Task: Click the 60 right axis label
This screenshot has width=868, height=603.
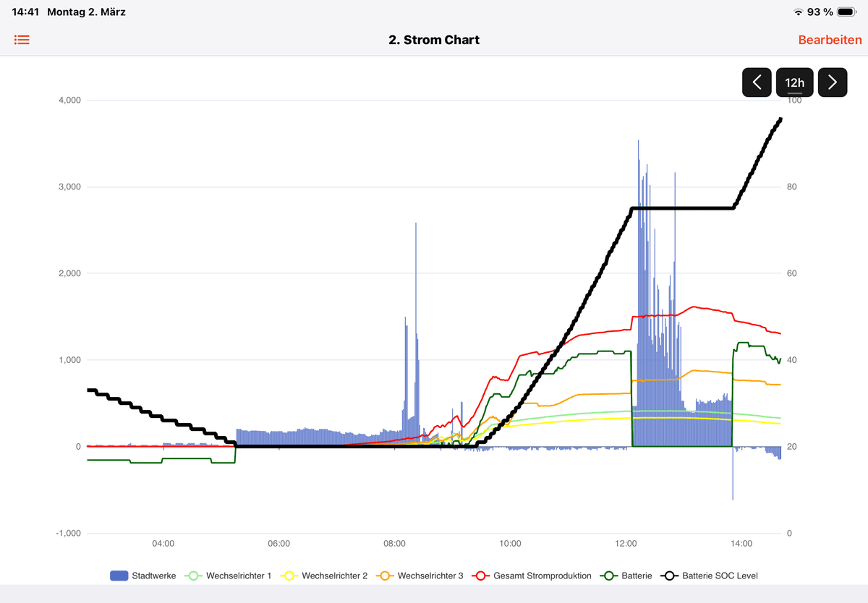Action: pos(793,273)
